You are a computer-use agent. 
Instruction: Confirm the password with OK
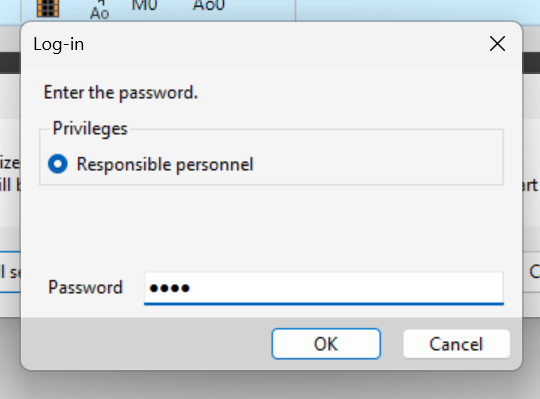pyautogui.click(x=326, y=344)
